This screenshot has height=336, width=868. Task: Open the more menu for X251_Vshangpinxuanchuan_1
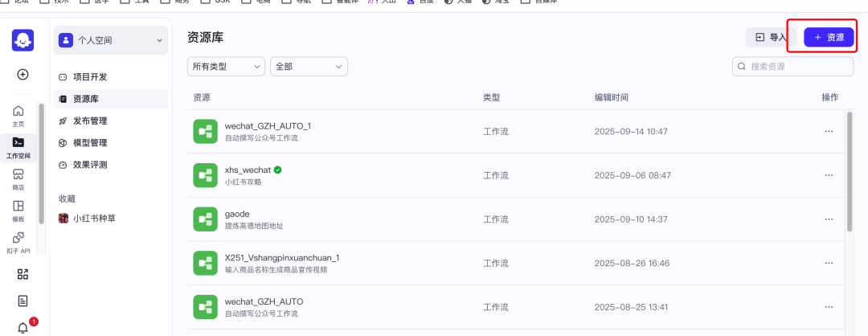click(x=829, y=263)
